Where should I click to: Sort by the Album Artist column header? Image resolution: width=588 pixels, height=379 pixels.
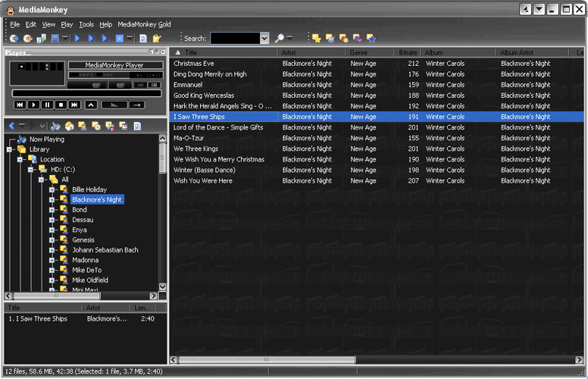[533, 52]
